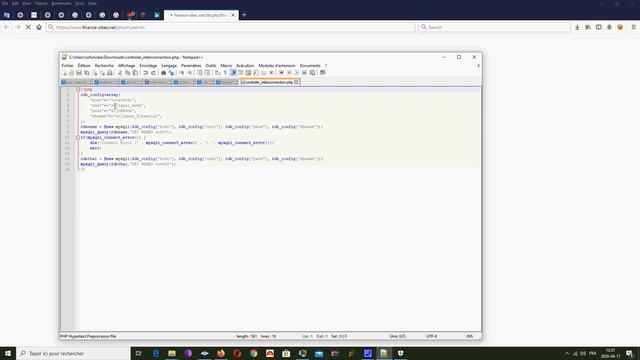This screenshot has width=640, height=360.
Task: Toggle INS mode in the status bar
Action: (x=469, y=336)
